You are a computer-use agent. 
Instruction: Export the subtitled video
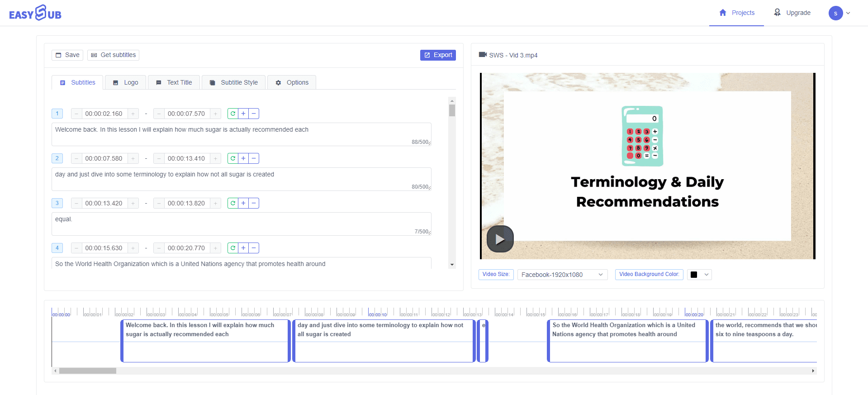pos(438,55)
